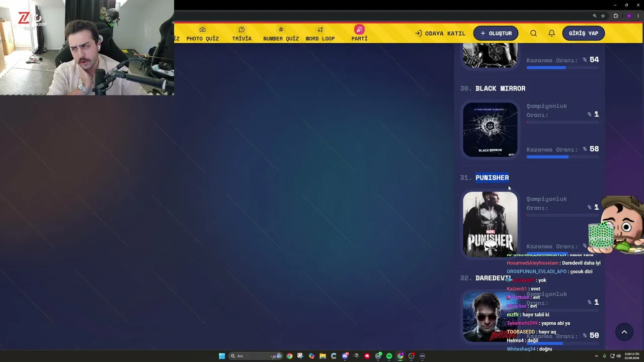Viewport: 644px width, 362px height.
Task: Click Black Mirror's 'Kazanma Oranı:' label
Action: pos(552,149)
